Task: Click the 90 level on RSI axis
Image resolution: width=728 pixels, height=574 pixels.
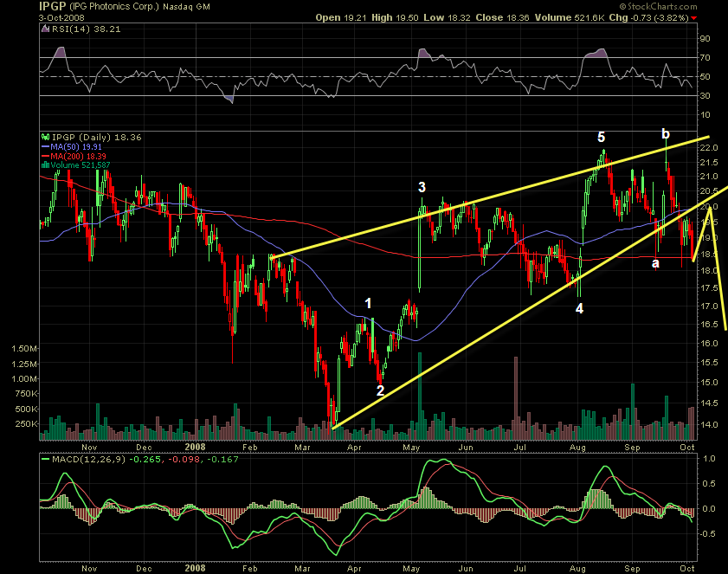Action: pyautogui.click(x=705, y=39)
